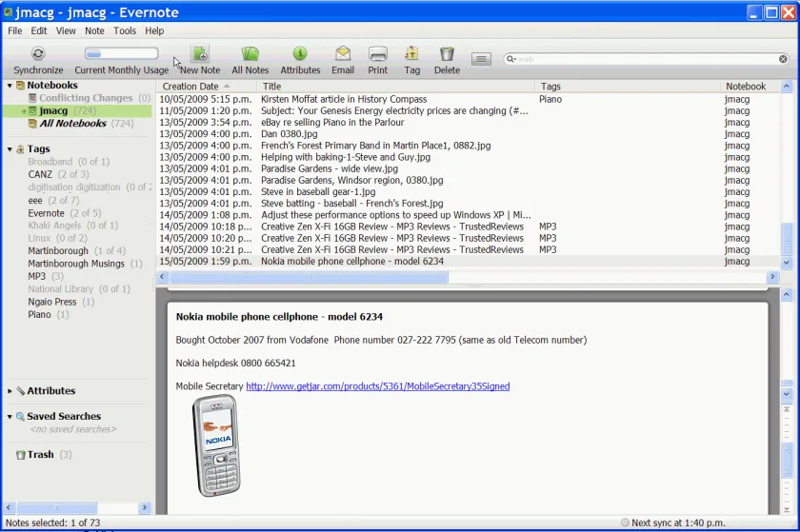800x532 pixels.
Task: Select the Dan 0380.jpg note
Action: pyautogui.click(x=468, y=133)
